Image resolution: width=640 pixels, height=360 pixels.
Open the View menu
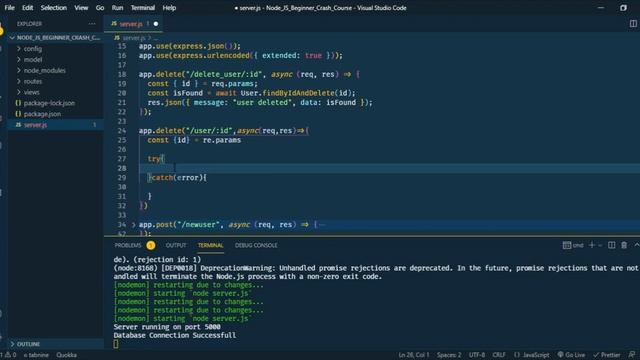pos(81,8)
